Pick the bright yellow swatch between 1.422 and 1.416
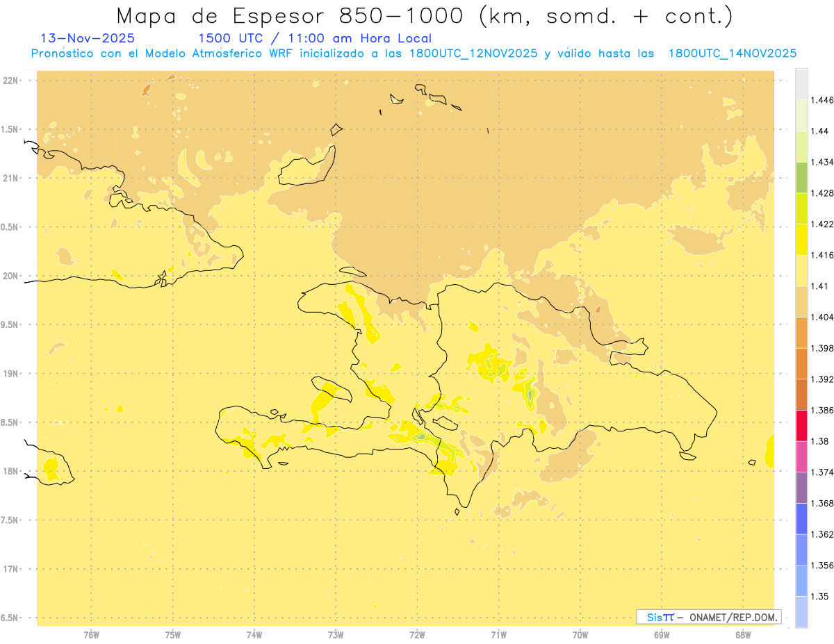This screenshot has height=644, width=834. [801, 239]
